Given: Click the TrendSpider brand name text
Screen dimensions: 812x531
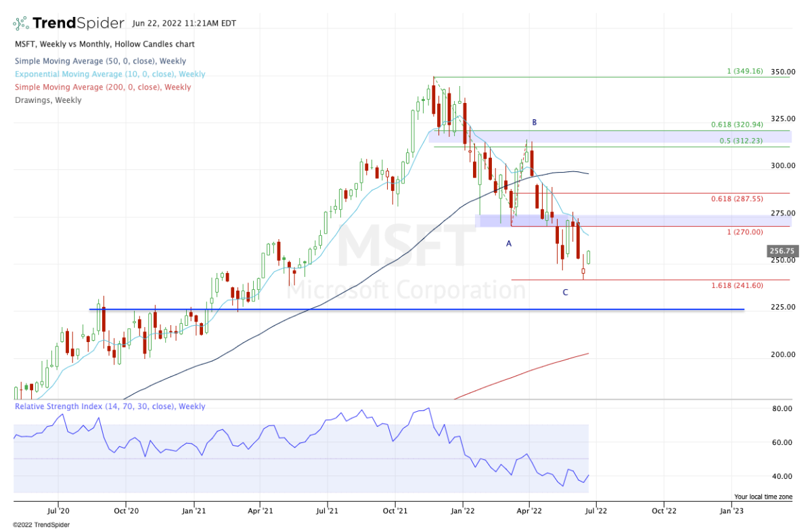Looking at the screenshot, I should 79,23.
